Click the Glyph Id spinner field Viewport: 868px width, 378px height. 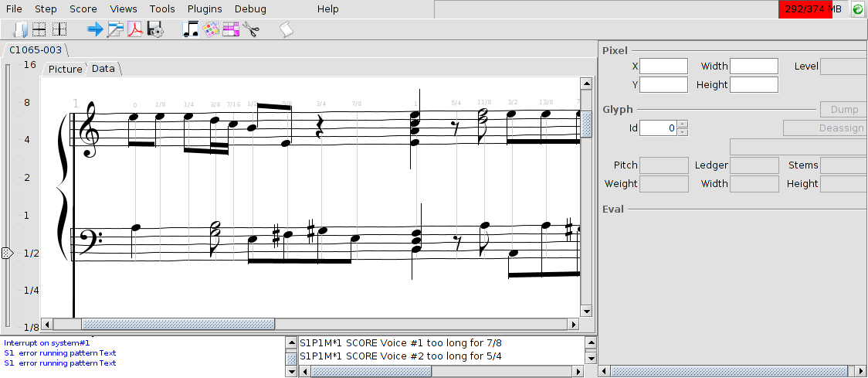pos(659,128)
